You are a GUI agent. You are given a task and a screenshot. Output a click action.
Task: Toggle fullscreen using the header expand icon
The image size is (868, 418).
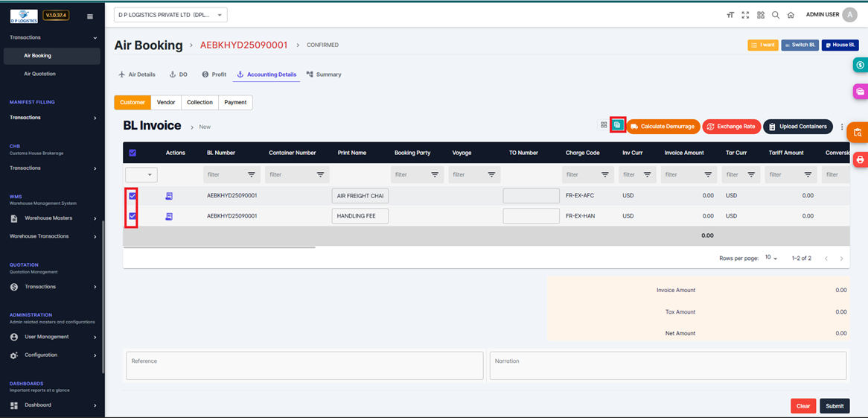[x=745, y=15]
